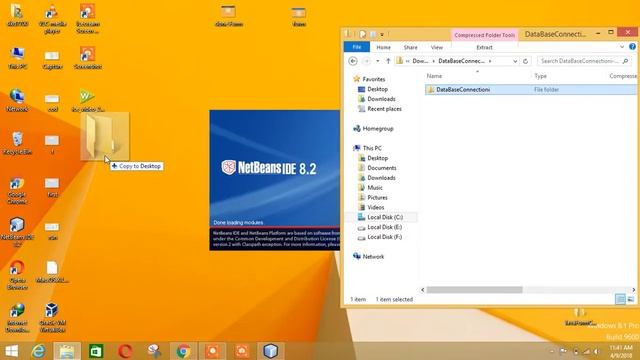Select the DataBaseConnection folder row
Viewport: 640px width, 360px height.
point(531,89)
